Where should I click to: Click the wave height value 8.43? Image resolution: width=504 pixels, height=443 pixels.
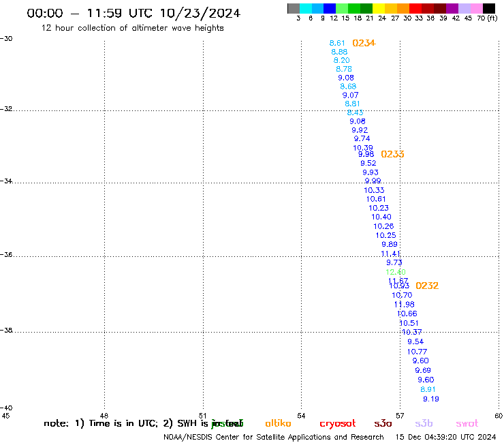pyautogui.click(x=355, y=112)
